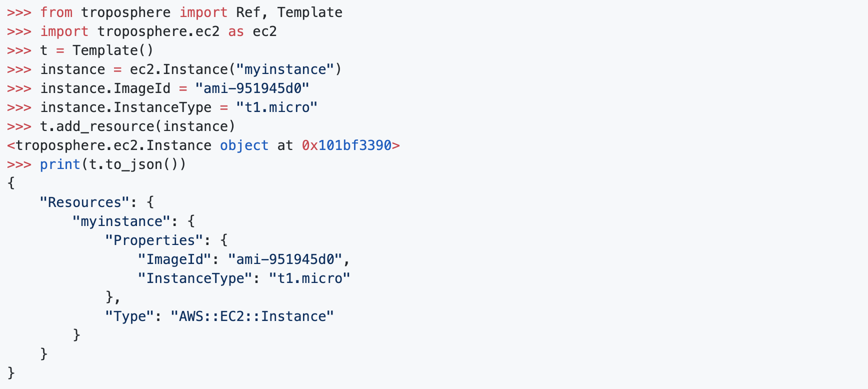Screen dimensions: 868x389
Task: Click "t1.micro" on the instance.InstanceType assignment line
Action: pos(277,107)
